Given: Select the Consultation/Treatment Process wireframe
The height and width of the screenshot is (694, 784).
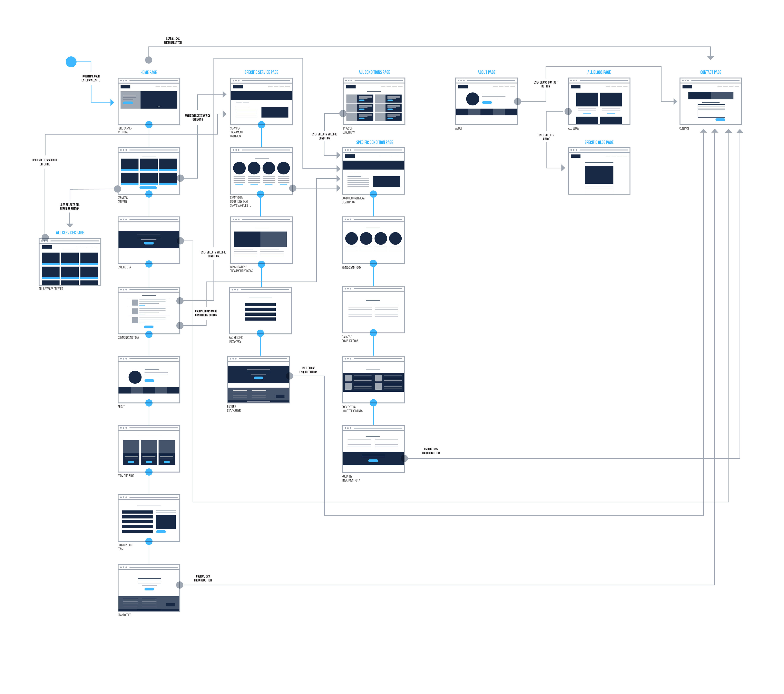Looking at the screenshot, I should [x=261, y=240].
